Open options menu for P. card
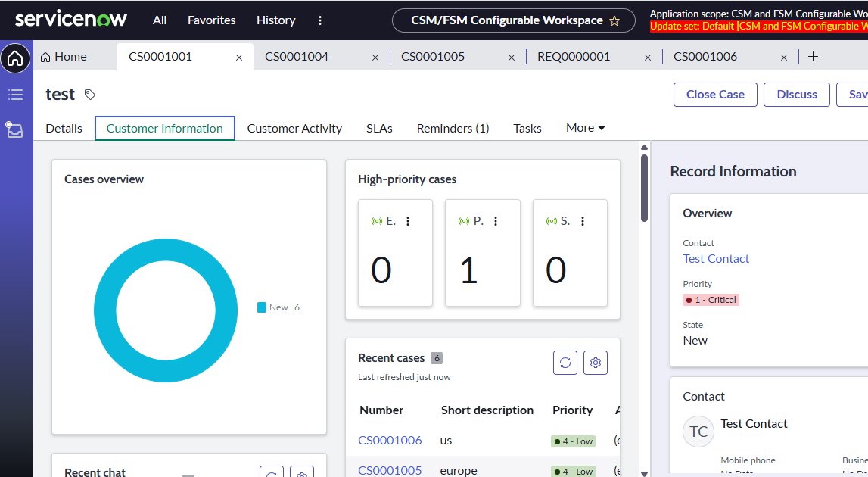The width and height of the screenshot is (868, 477). coord(496,221)
